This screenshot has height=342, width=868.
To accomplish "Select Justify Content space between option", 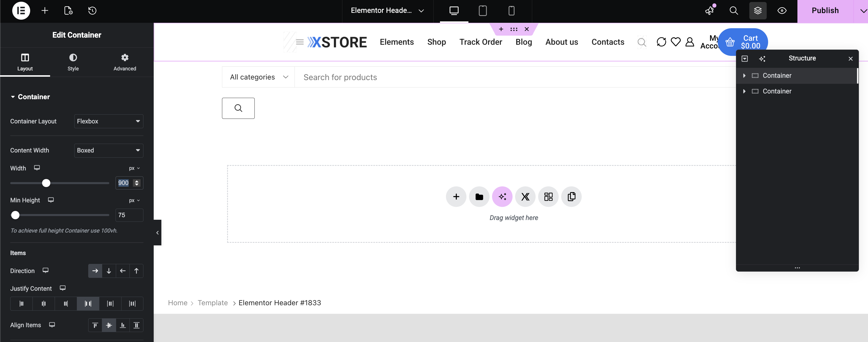I will click(88, 304).
